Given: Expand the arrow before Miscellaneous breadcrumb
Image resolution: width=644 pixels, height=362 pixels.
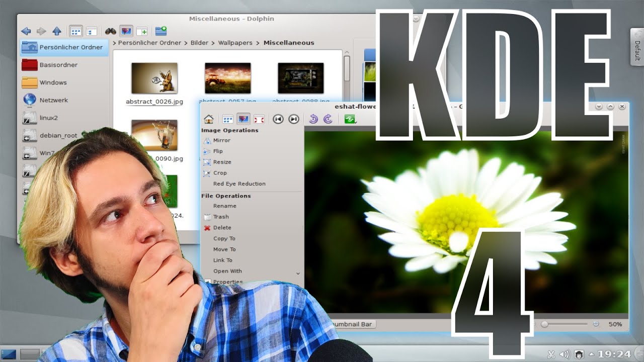Looking at the screenshot, I should (258, 43).
